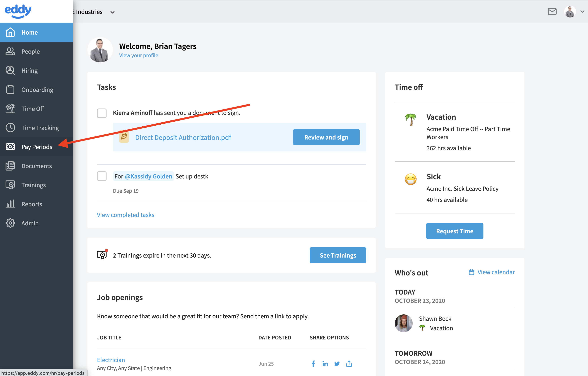Share Electrician job on LinkedIn
Screen dimensions: 588x376
pyautogui.click(x=325, y=363)
